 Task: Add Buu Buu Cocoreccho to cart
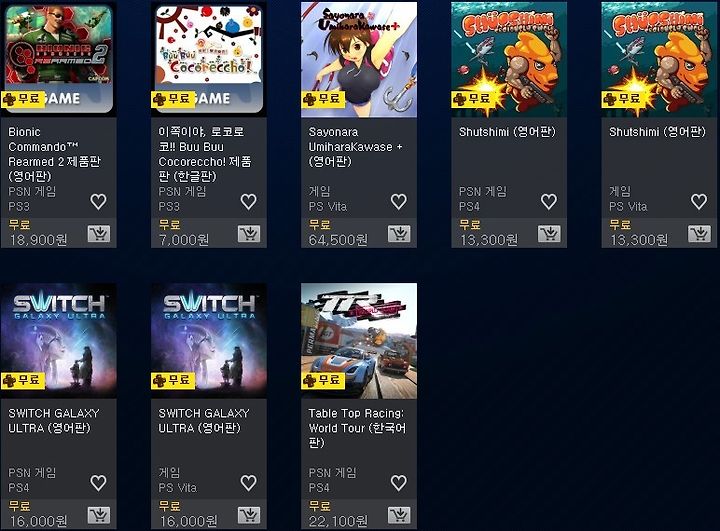click(249, 234)
